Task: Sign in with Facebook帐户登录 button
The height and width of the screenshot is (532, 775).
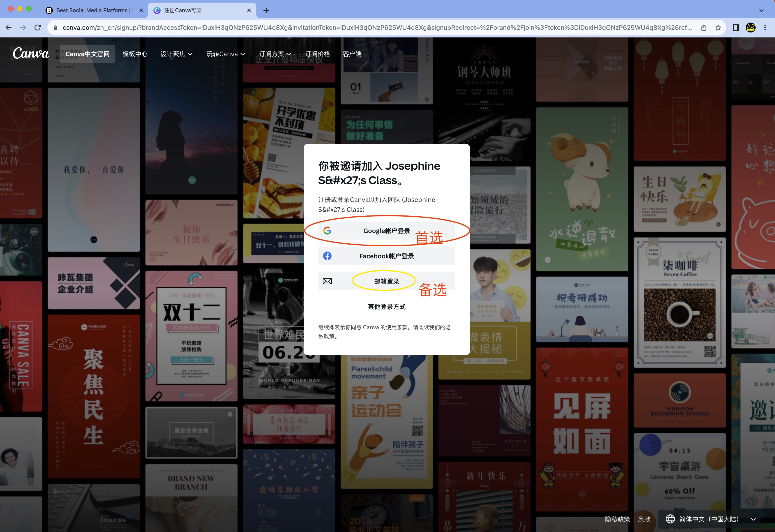Action: (387, 256)
